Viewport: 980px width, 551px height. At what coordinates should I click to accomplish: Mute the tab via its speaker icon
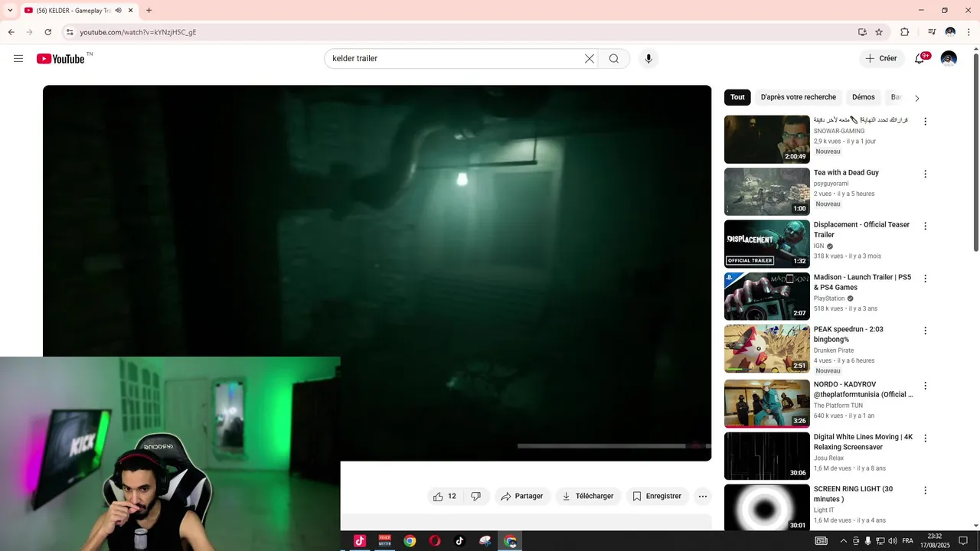coord(118,11)
